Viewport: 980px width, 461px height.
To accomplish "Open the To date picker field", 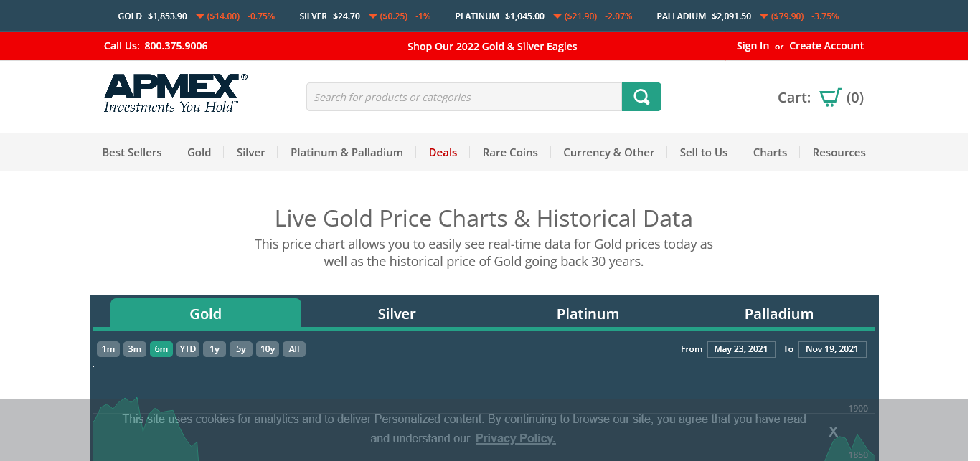I will pyautogui.click(x=831, y=349).
